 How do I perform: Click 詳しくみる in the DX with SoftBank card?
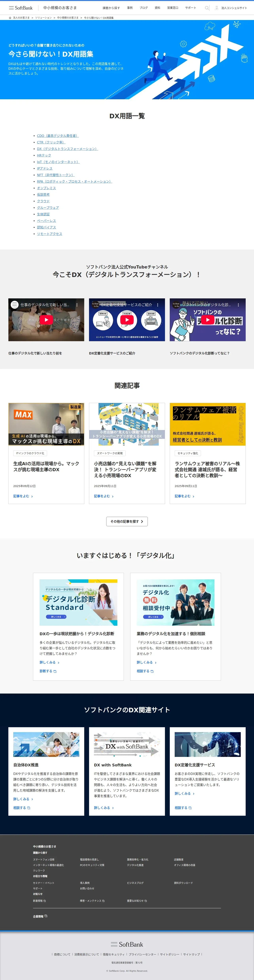(104, 808)
